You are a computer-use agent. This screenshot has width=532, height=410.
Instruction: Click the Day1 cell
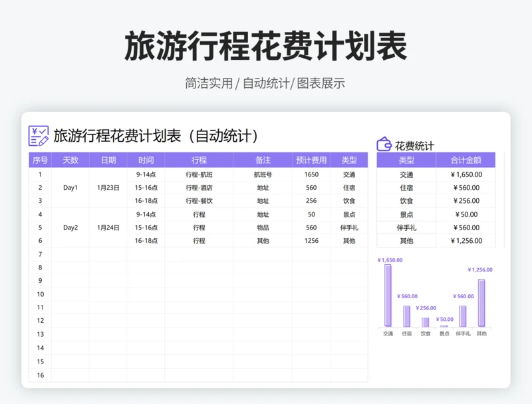point(70,188)
